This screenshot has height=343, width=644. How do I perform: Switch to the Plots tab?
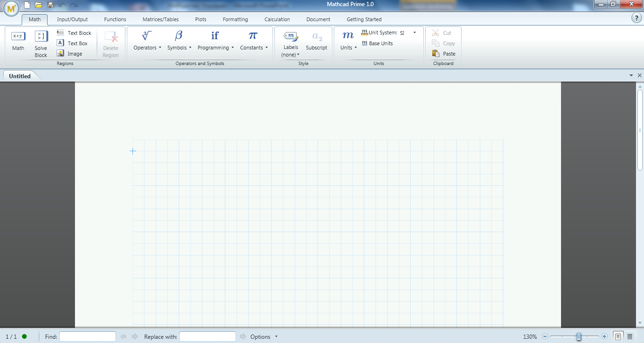pyautogui.click(x=200, y=19)
